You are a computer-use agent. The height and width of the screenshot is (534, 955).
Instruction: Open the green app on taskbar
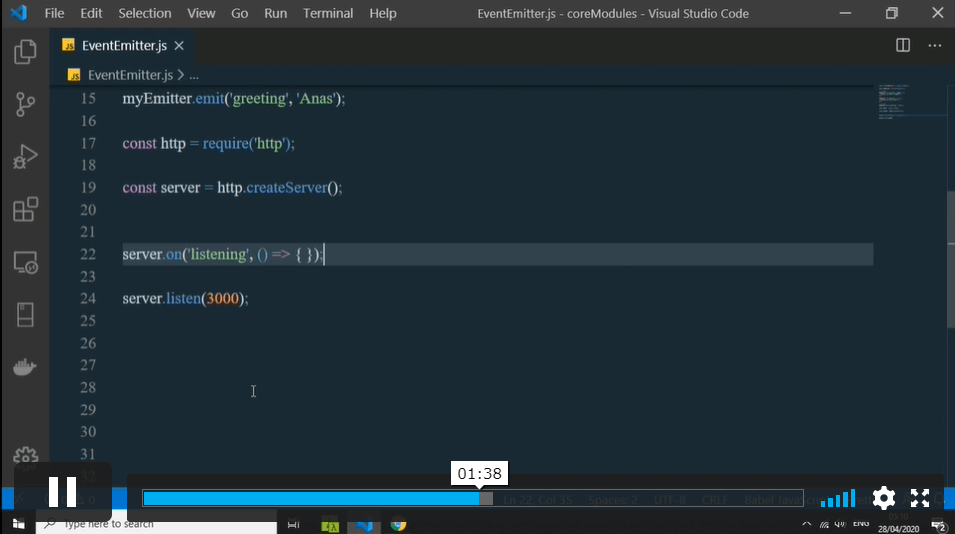pos(329,524)
